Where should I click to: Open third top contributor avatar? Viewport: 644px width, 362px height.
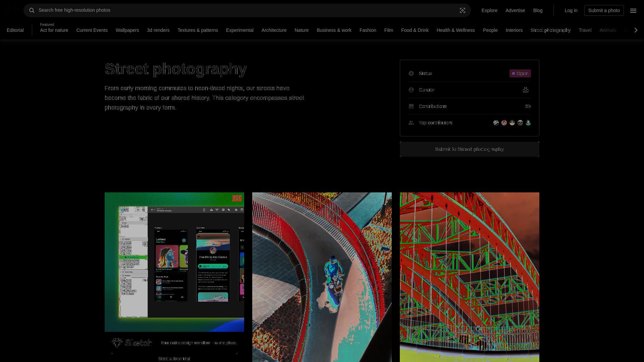(x=512, y=123)
